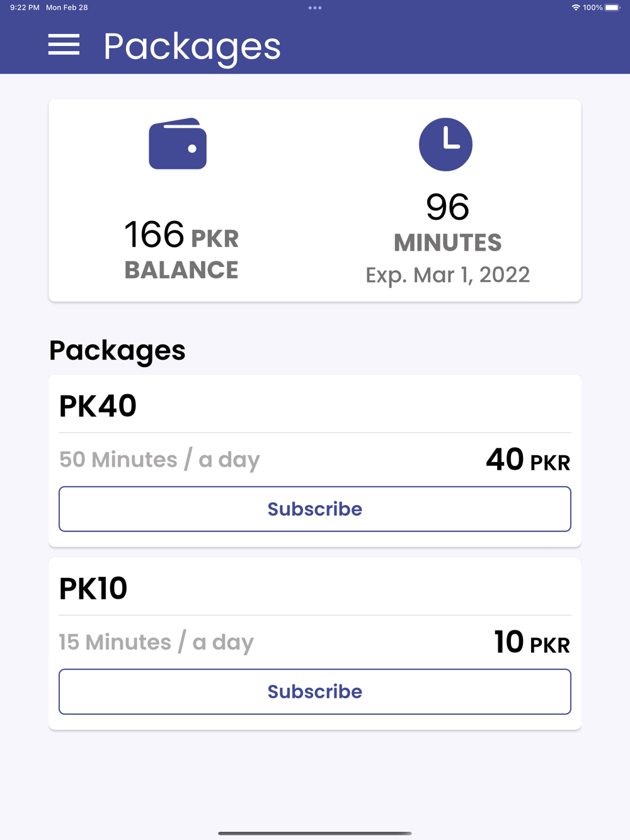Open the hamburger navigation menu

click(64, 45)
